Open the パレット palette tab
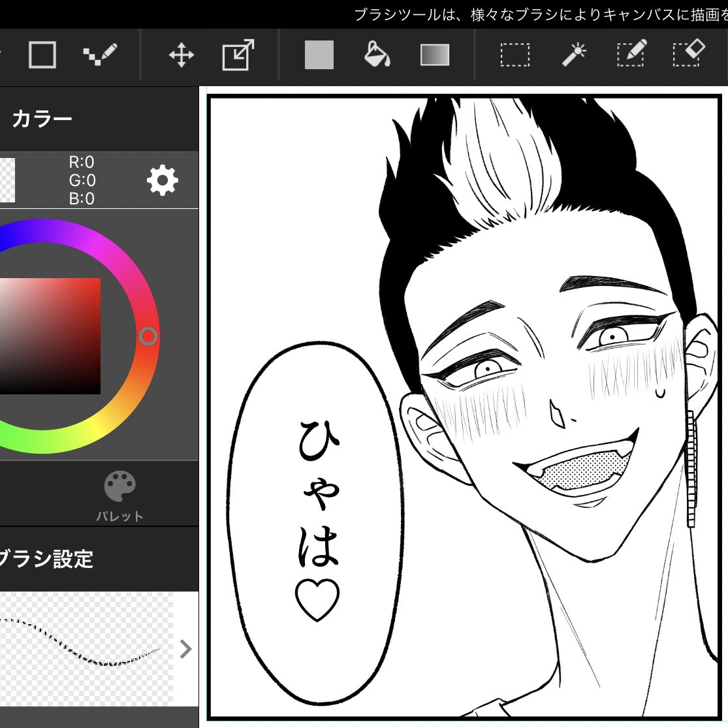This screenshot has height=728, width=728. point(119,496)
